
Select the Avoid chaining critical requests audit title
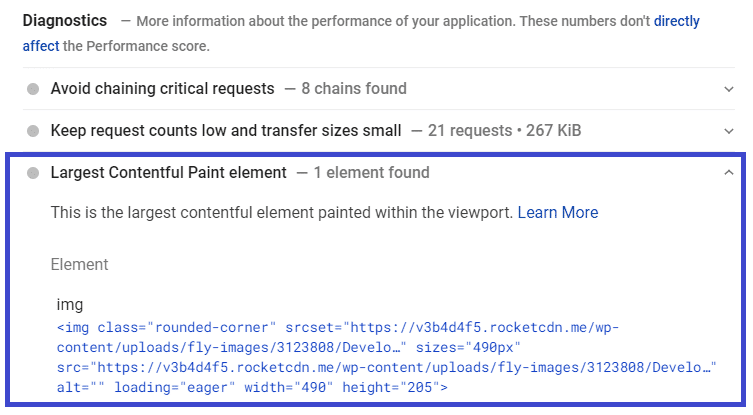(x=162, y=89)
